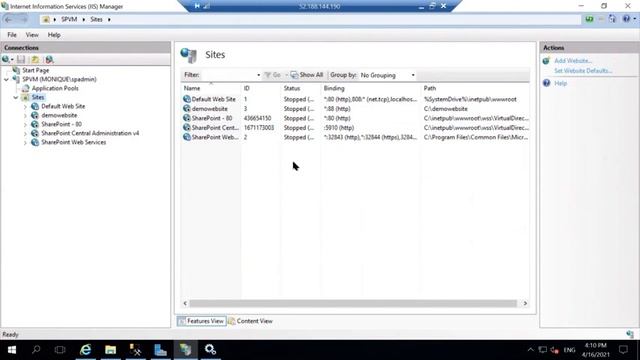Click the help icon at top right toolbar

(x=627, y=19)
